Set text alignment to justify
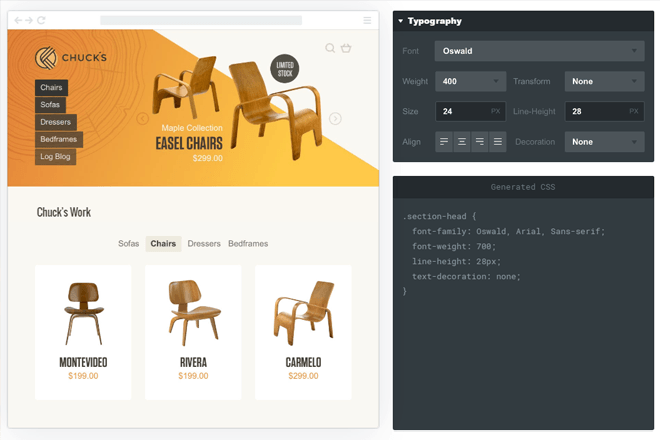 pos(497,142)
